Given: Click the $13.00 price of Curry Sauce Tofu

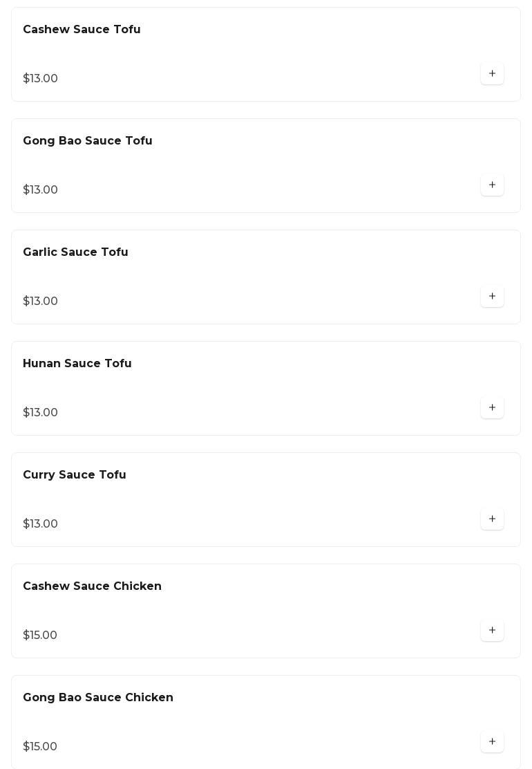Looking at the screenshot, I should (40, 524).
